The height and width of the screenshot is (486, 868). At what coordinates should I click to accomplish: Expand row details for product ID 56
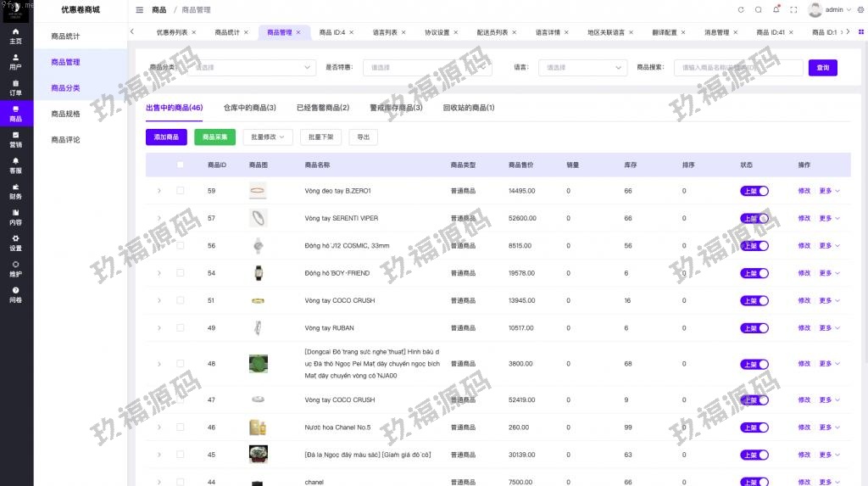click(x=159, y=246)
